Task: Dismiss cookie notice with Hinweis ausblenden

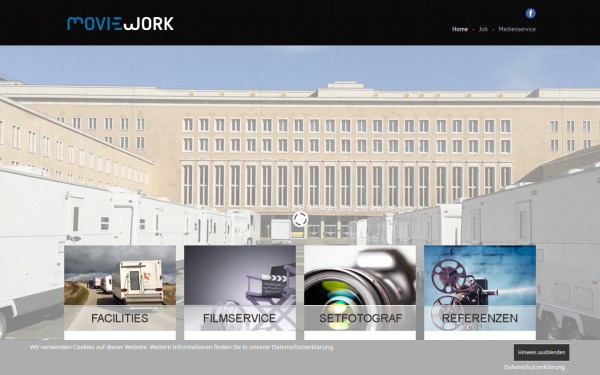Action: (x=541, y=352)
